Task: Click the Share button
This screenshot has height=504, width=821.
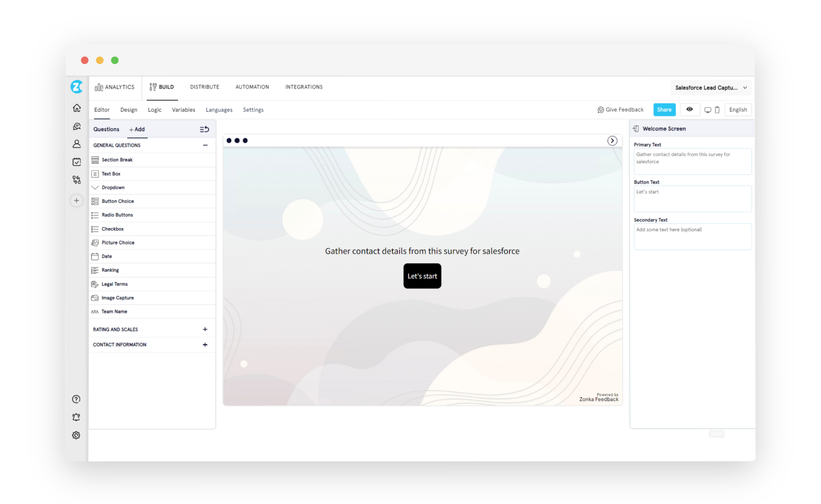Action: (x=664, y=109)
